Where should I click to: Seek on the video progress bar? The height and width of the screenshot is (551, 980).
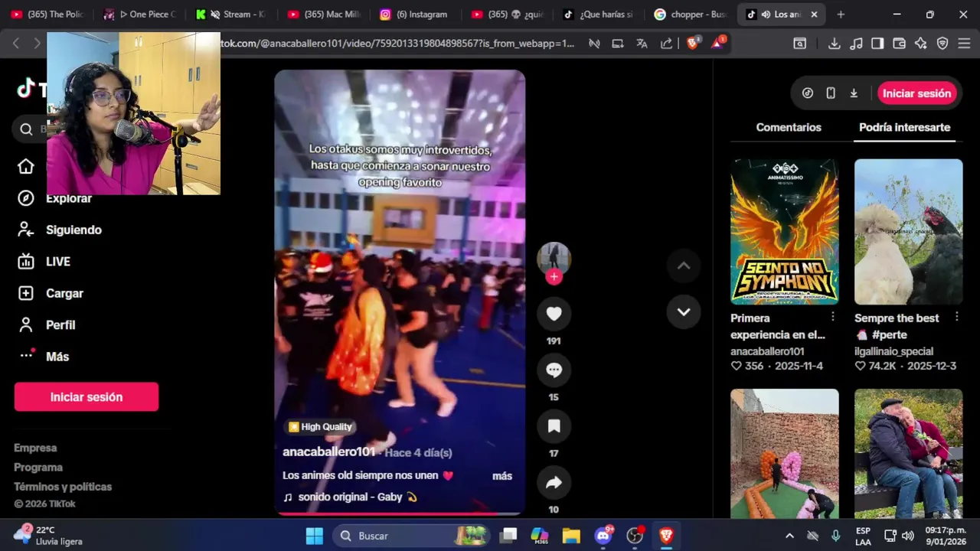pyautogui.click(x=400, y=514)
